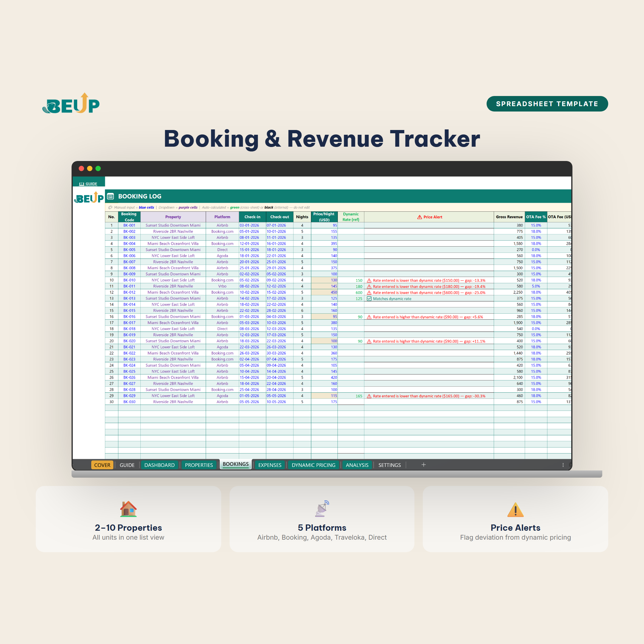Click the house icon above 2–10 Properties

click(128, 509)
